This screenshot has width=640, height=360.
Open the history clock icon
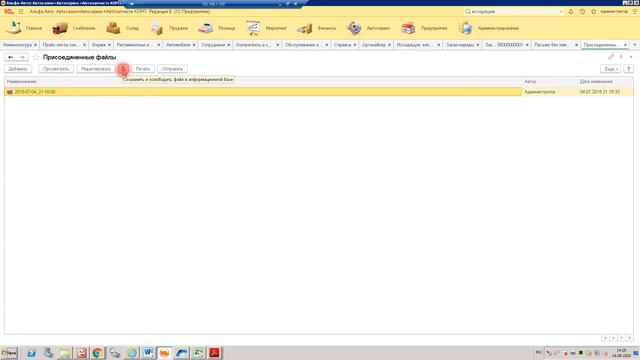pos(582,11)
